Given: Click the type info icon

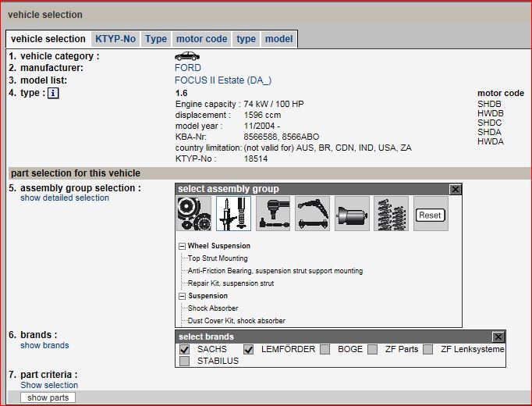Looking at the screenshot, I should click(x=53, y=94).
